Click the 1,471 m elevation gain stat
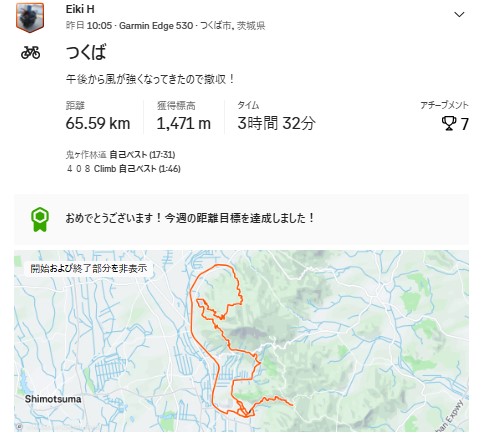Screen dimensions: 483x433 pos(184,123)
